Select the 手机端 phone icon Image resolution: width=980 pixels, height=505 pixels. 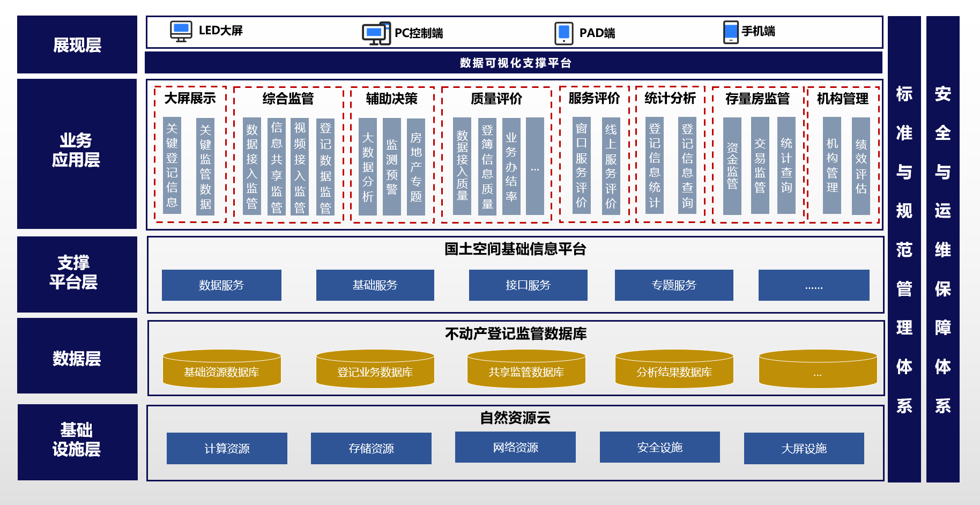(x=730, y=32)
